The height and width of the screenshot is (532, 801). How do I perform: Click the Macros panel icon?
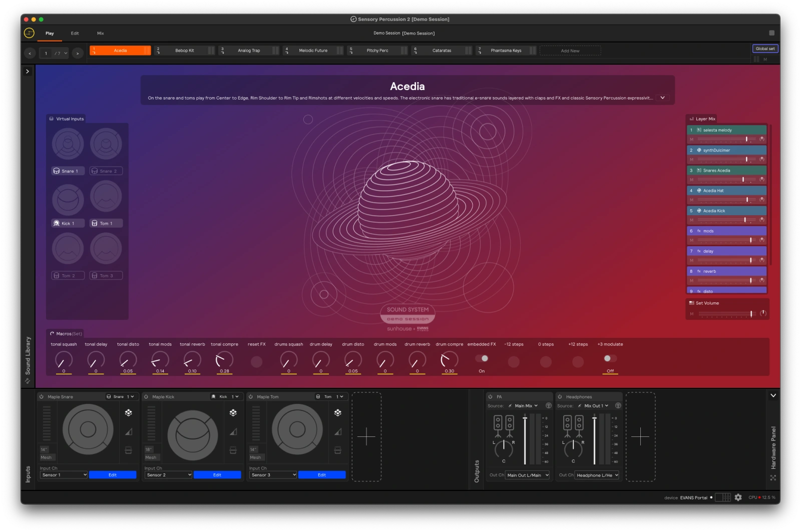point(52,334)
